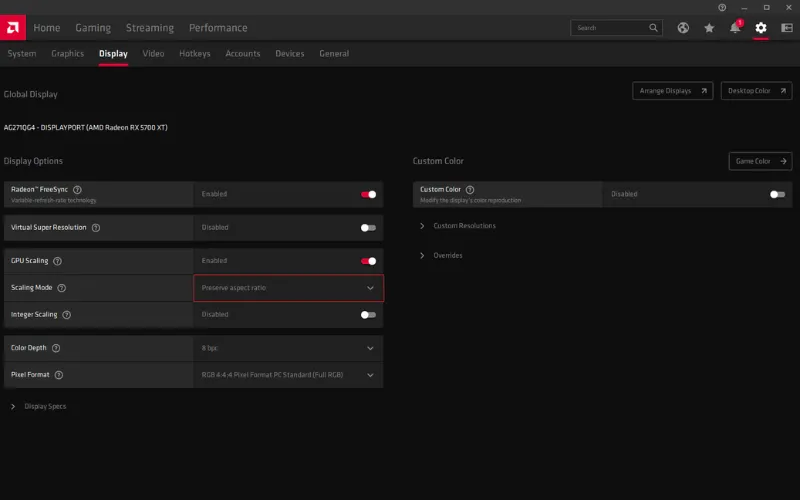Screen dimensions: 800x500
Task: Show help for Color Depth
Action: (x=56, y=348)
